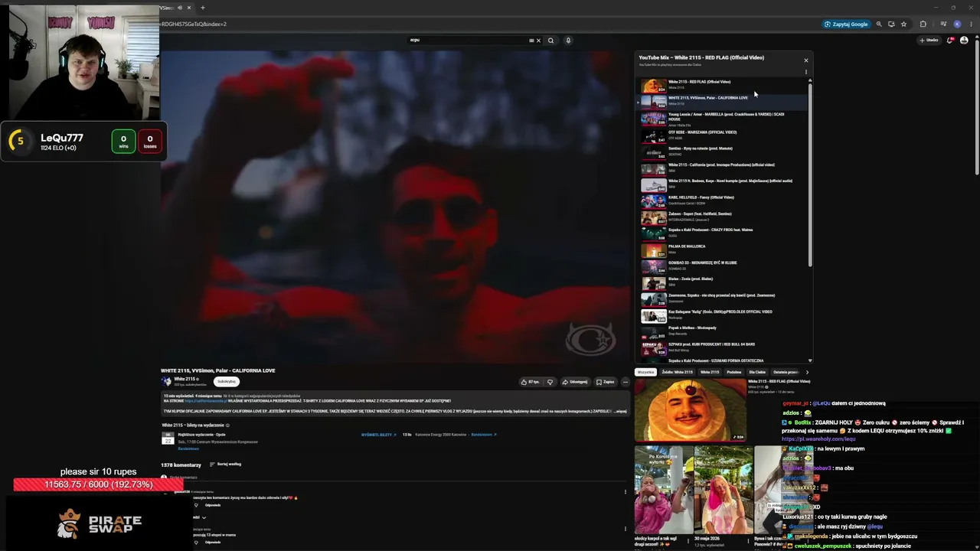Open the browser profile avatar

957,24
